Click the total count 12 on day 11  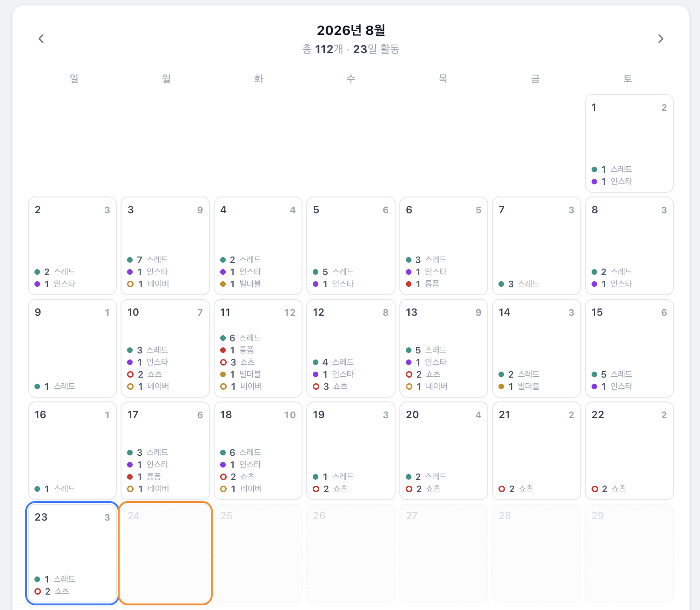tap(290, 312)
